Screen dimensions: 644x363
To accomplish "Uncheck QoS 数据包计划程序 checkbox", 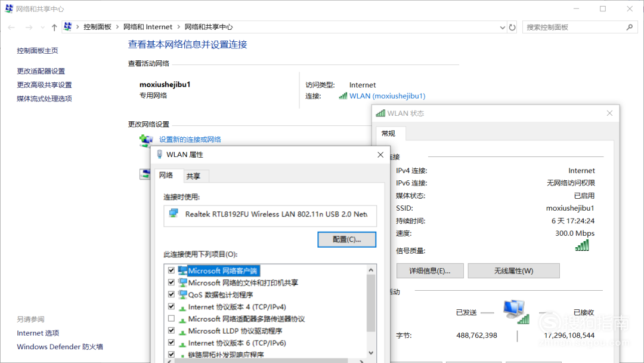I will (171, 294).
